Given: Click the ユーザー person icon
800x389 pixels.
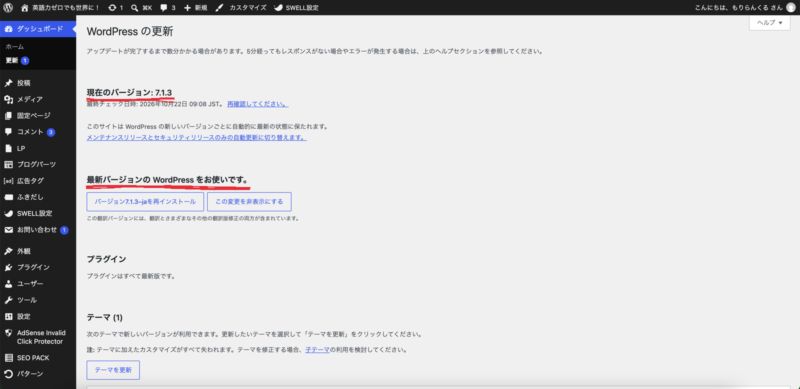Looking at the screenshot, I should [x=8, y=284].
